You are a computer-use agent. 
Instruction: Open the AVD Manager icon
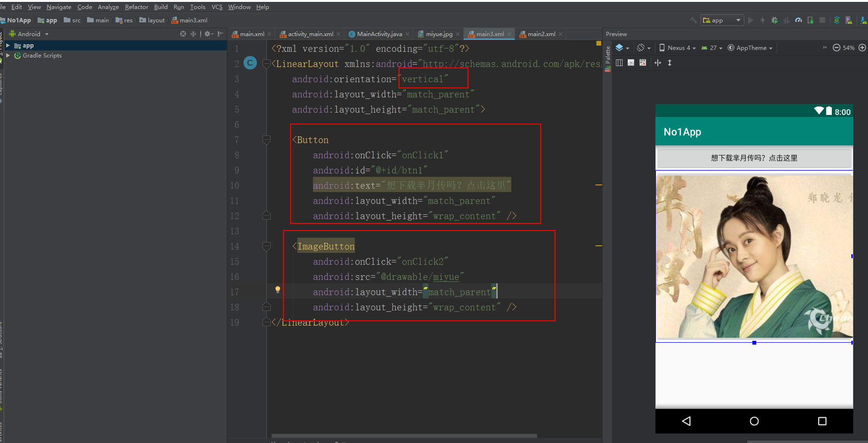[x=849, y=20]
